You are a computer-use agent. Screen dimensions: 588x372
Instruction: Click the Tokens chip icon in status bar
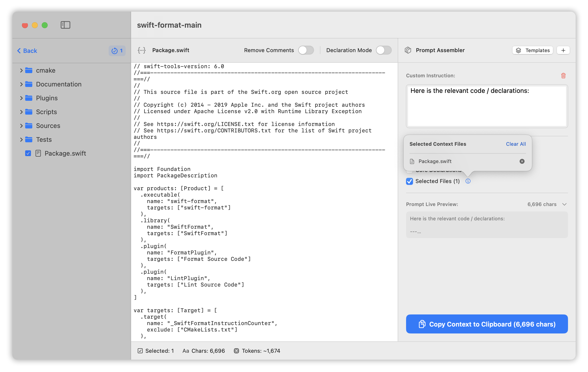tap(236, 351)
